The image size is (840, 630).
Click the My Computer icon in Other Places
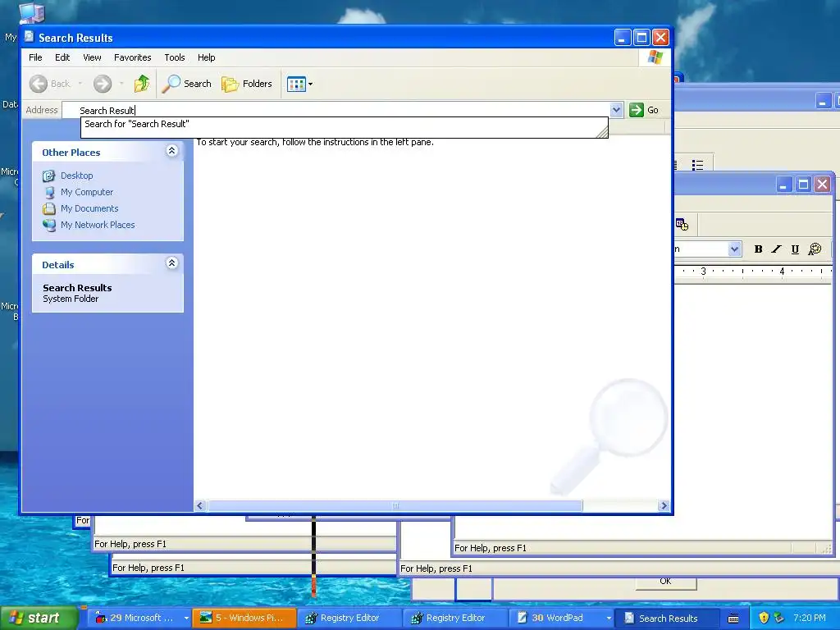pos(48,192)
